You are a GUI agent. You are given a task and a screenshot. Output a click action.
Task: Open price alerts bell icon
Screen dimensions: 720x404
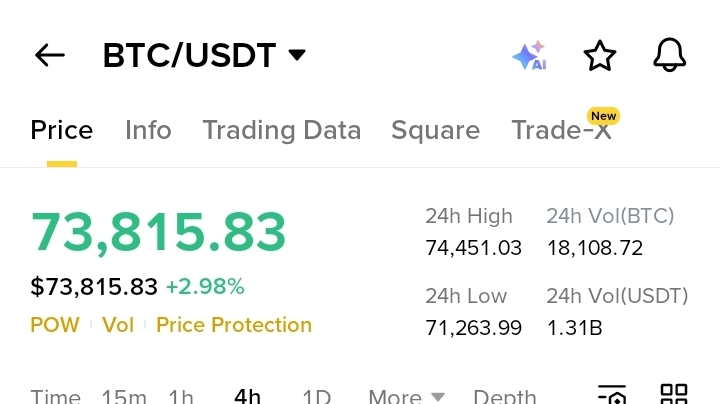[x=669, y=55]
